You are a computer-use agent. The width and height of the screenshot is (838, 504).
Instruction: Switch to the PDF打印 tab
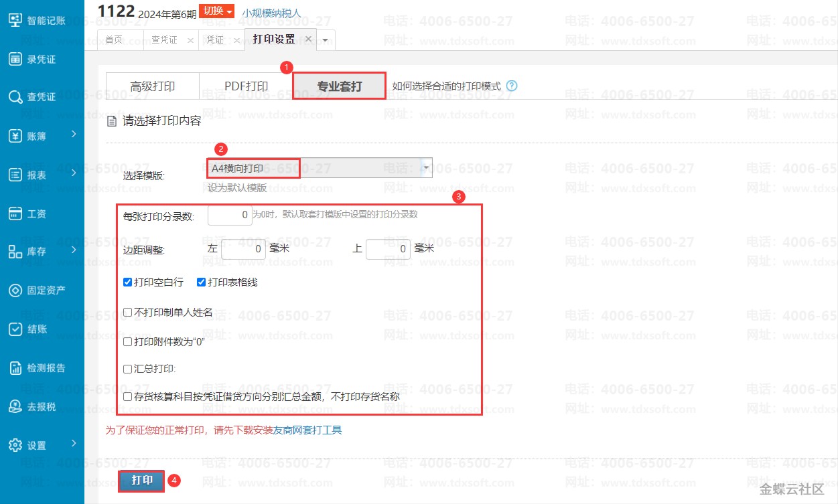(x=246, y=86)
